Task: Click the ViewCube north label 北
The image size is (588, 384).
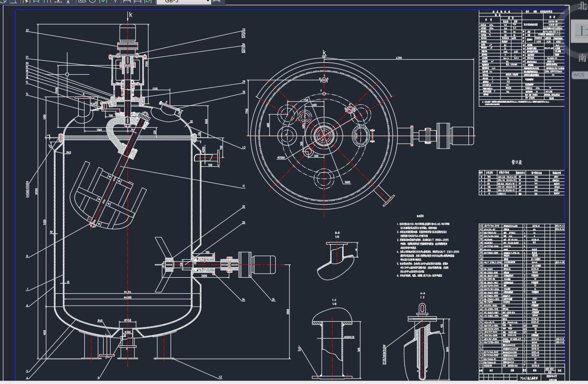Action: (583, 7)
